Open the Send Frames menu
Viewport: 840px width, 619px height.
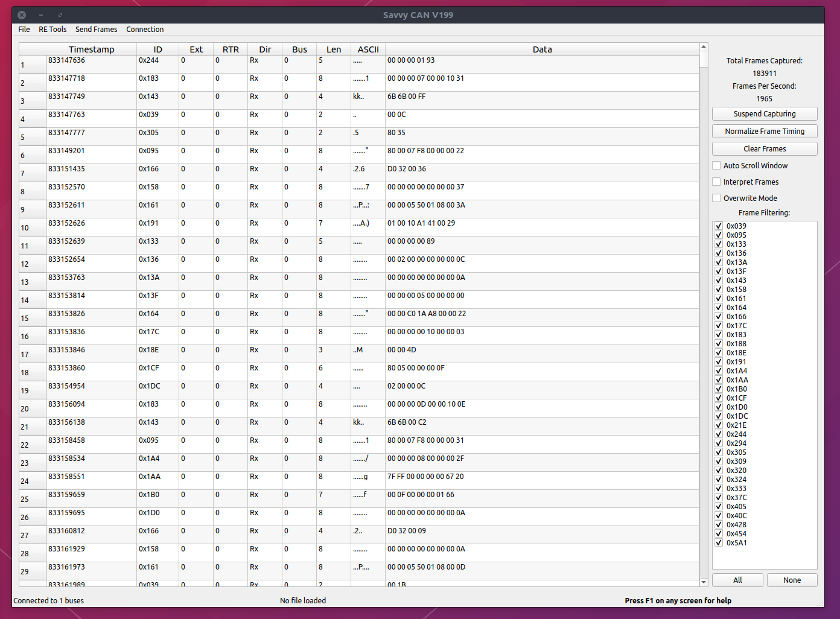coord(96,29)
